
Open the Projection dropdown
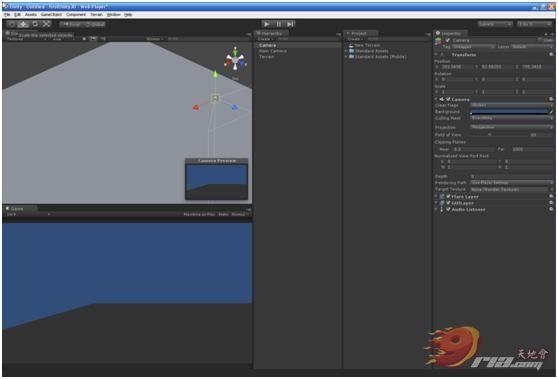[x=512, y=127]
